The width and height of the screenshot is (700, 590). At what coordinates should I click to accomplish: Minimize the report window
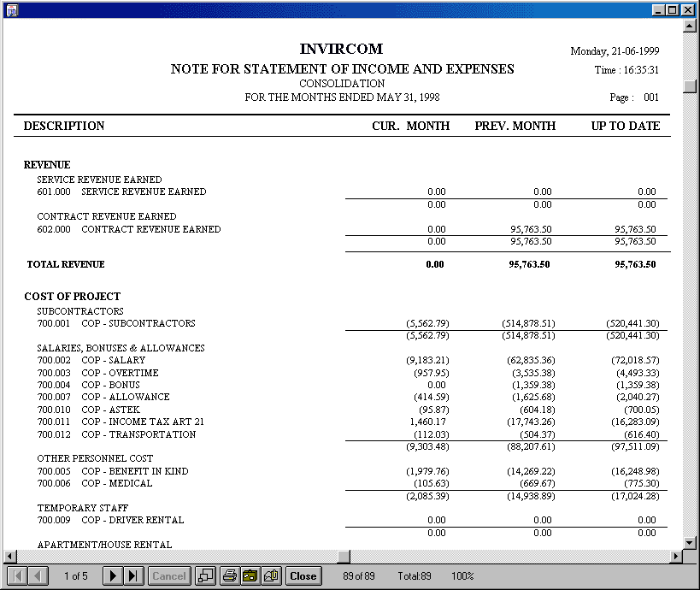coord(658,9)
